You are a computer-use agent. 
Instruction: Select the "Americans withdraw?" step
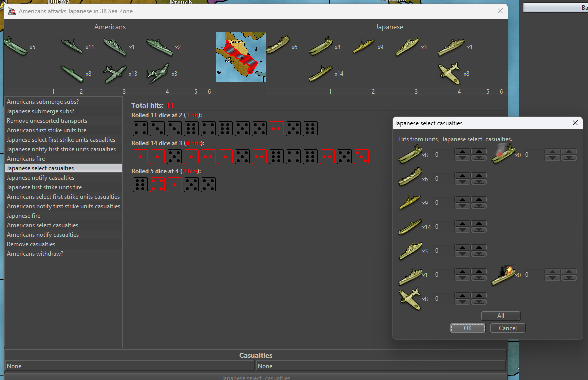point(63,253)
